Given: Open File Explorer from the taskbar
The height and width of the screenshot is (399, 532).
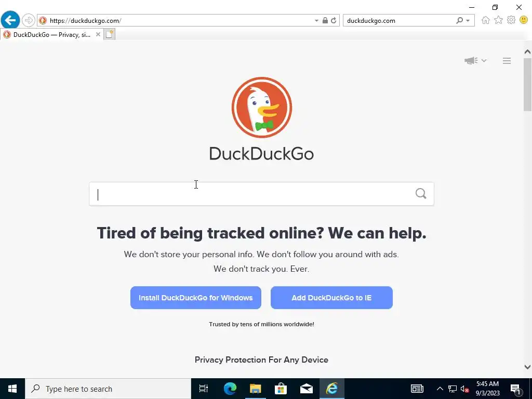Looking at the screenshot, I should coord(255,389).
